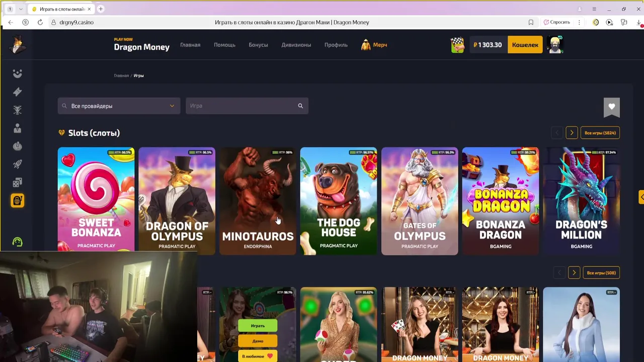Click the site lock icon in address bar
Image resolution: width=644 pixels, height=362 pixels.
pyautogui.click(x=53, y=22)
